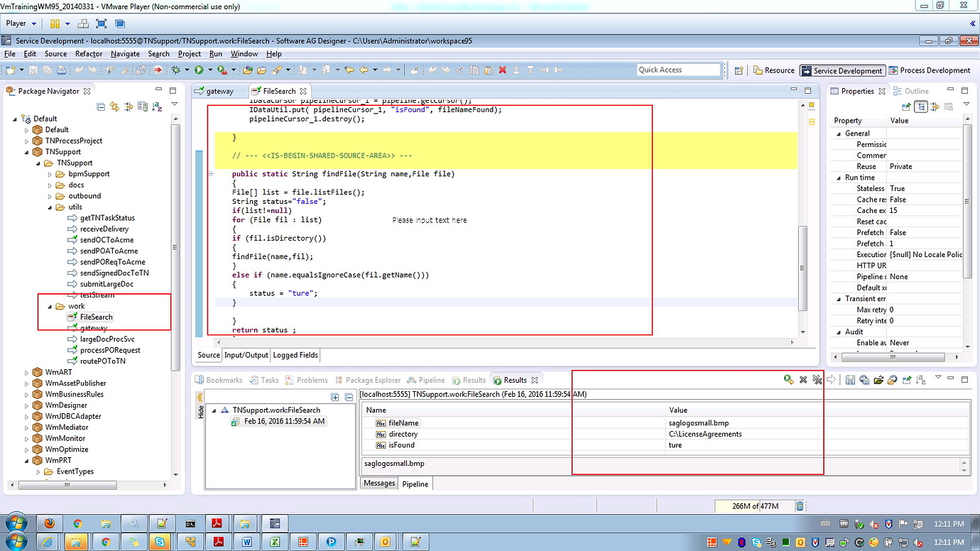This screenshot has width=980, height=551.
Task: Toggle Link with Editor in Package Navigator
Action: (x=114, y=107)
